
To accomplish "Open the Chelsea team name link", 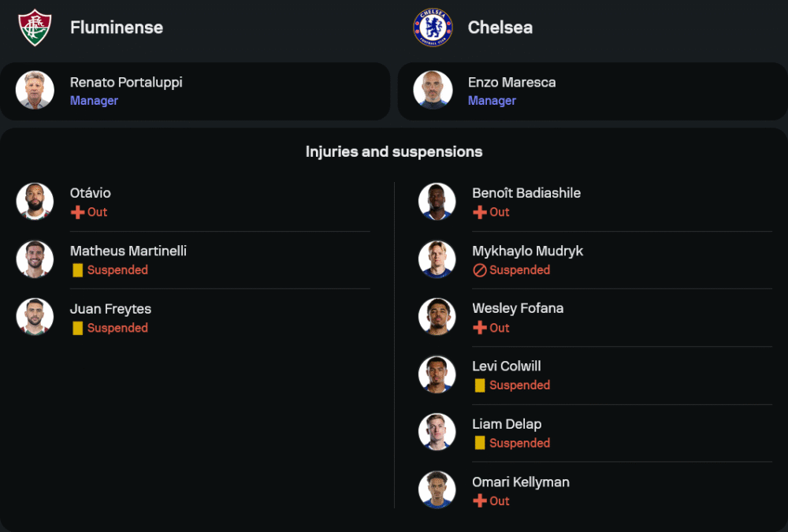I will coord(500,28).
